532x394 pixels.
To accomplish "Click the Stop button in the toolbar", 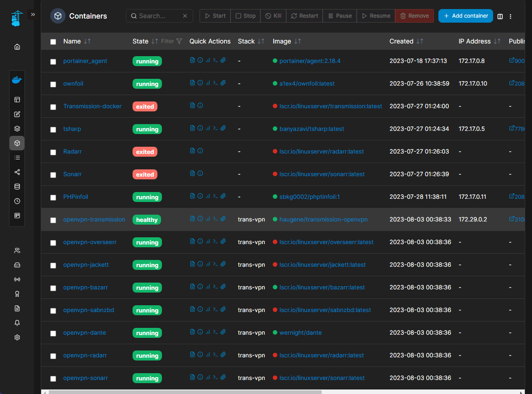I will pos(246,15).
